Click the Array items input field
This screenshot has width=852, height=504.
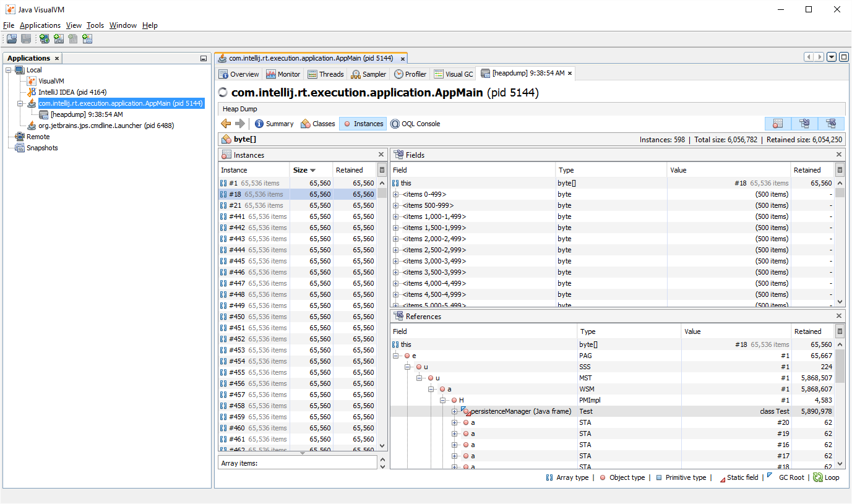(298, 463)
